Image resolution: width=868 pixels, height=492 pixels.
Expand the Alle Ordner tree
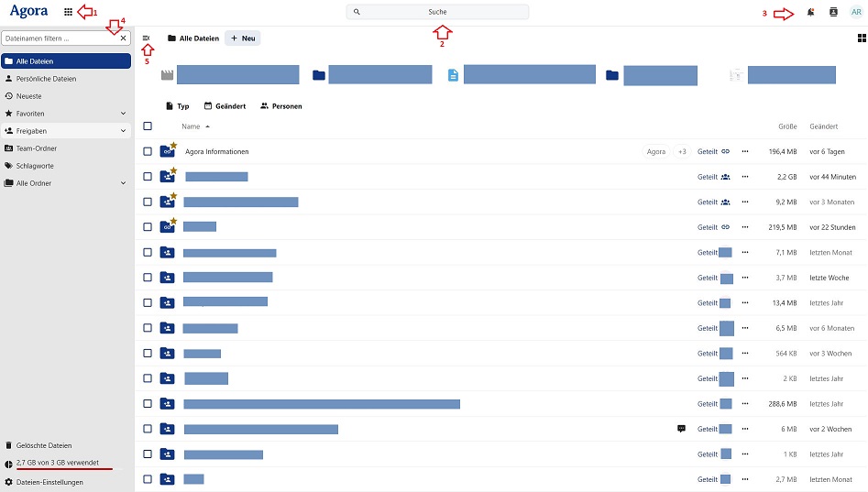point(124,183)
